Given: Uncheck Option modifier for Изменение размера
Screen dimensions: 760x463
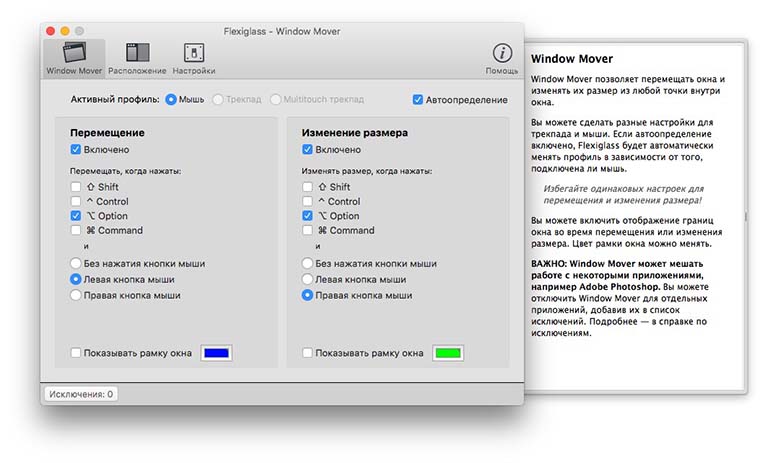Looking at the screenshot, I should 307,216.
